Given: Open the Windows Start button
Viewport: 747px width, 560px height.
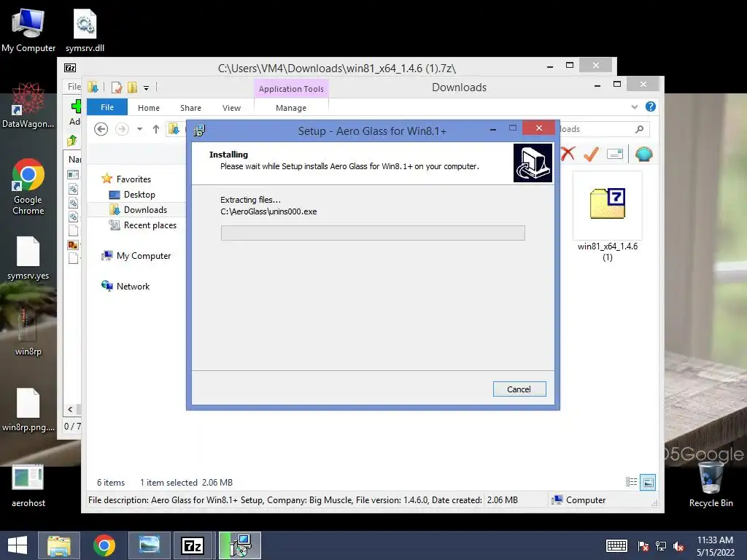Looking at the screenshot, I should coord(18,545).
